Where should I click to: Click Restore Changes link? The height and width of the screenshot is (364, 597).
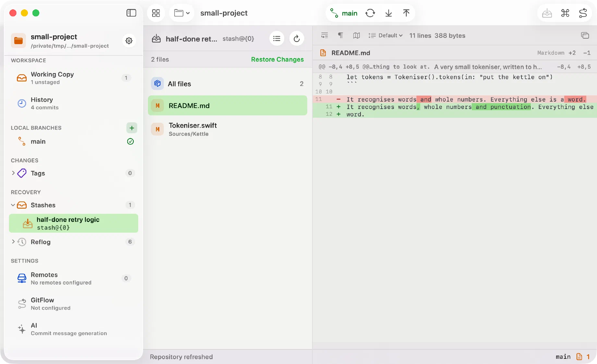point(277,59)
